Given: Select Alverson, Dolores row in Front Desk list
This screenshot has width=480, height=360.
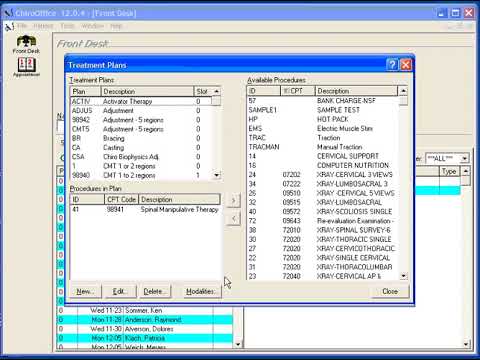Looking at the screenshot, I should [x=145, y=329].
